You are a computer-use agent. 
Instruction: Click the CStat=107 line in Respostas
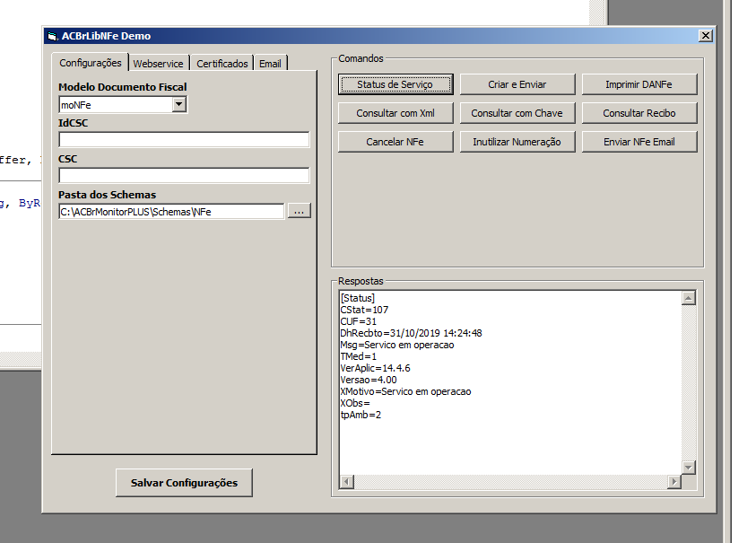(x=364, y=310)
